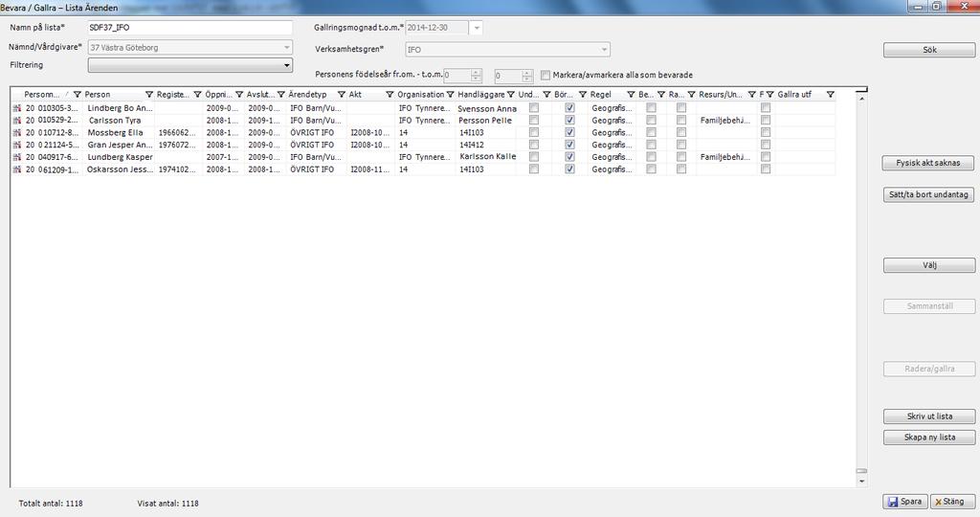
Task: Sort by Handläggare column header
Action: (x=480, y=95)
